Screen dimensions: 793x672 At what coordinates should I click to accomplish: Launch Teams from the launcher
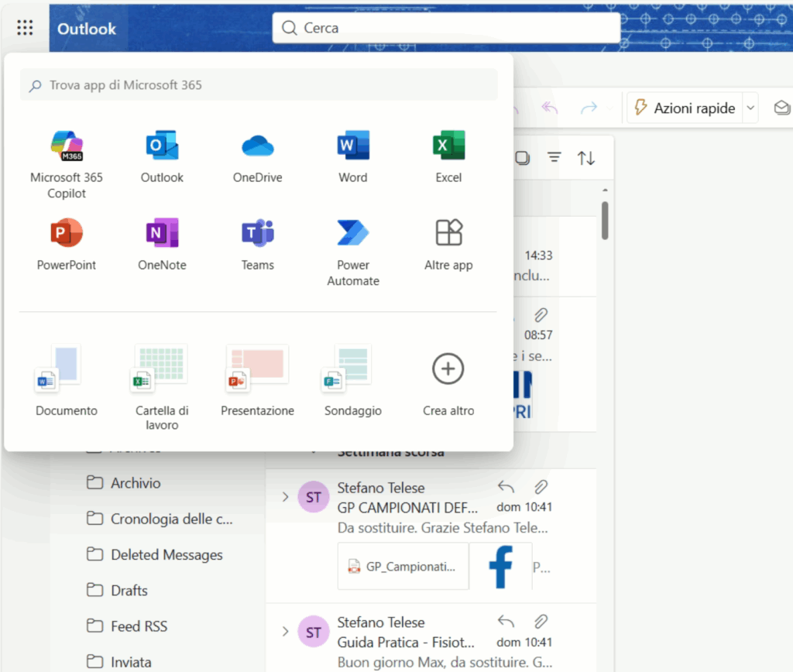tap(257, 244)
